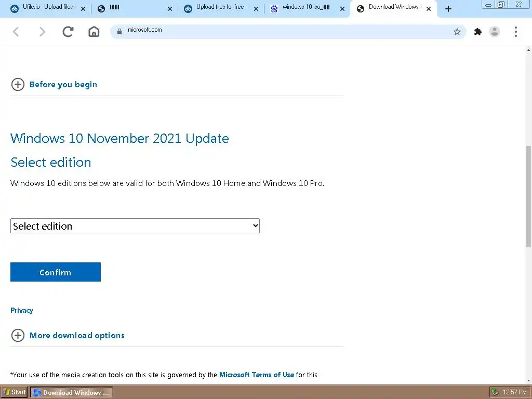Image resolution: width=532 pixels, height=399 pixels.
Task: Click the Confirm button
Action: pos(55,272)
